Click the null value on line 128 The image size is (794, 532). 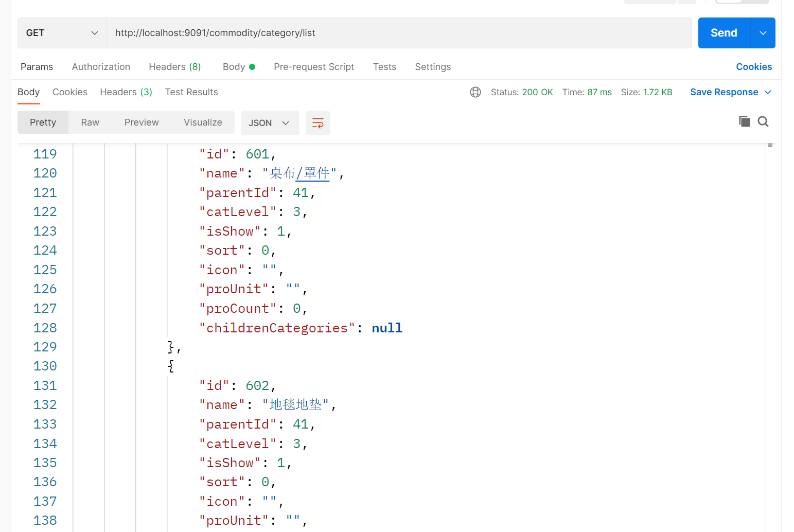[x=387, y=328]
